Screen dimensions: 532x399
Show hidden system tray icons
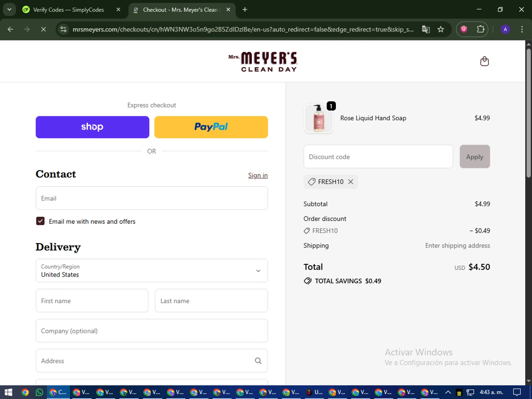point(448,392)
